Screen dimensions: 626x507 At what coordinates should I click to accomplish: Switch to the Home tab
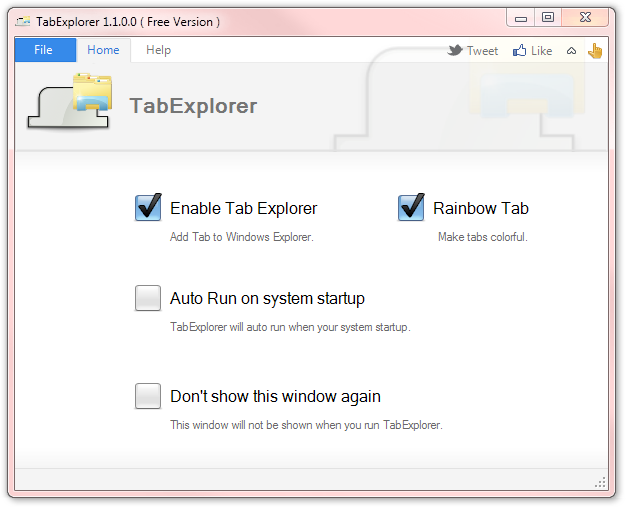click(103, 50)
